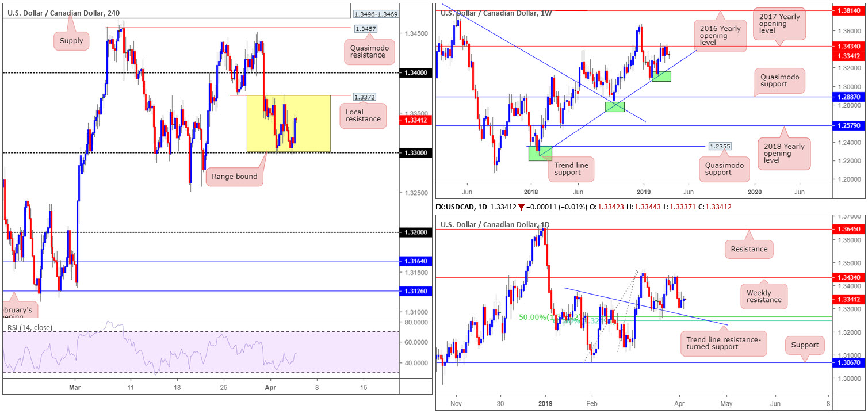Click the 'U.S. Dollar / Canadian Dollar, 240' chart title
868x413 pixels.
pos(62,12)
